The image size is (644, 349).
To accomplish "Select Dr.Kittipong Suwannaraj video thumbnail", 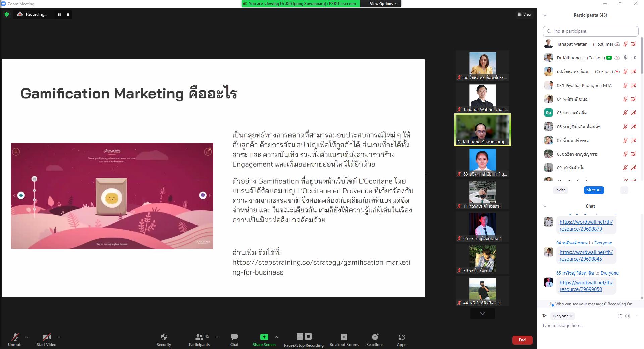I will click(482, 130).
